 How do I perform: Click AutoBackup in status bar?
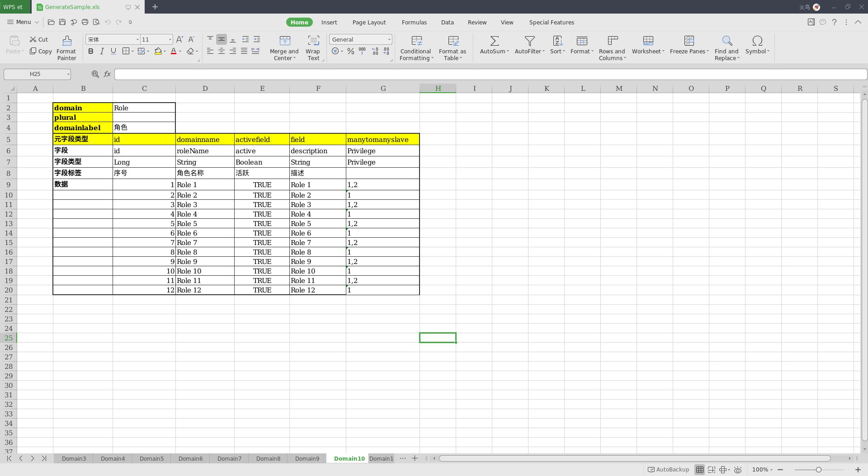(x=669, y=470)
